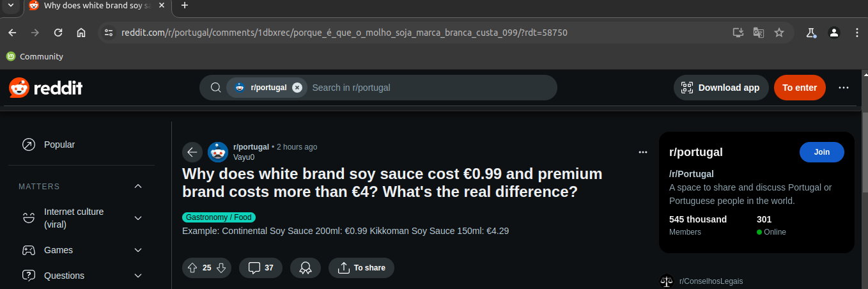Expand the Games topic
Screen dimensions: 868x289
[x=138, y=250]
